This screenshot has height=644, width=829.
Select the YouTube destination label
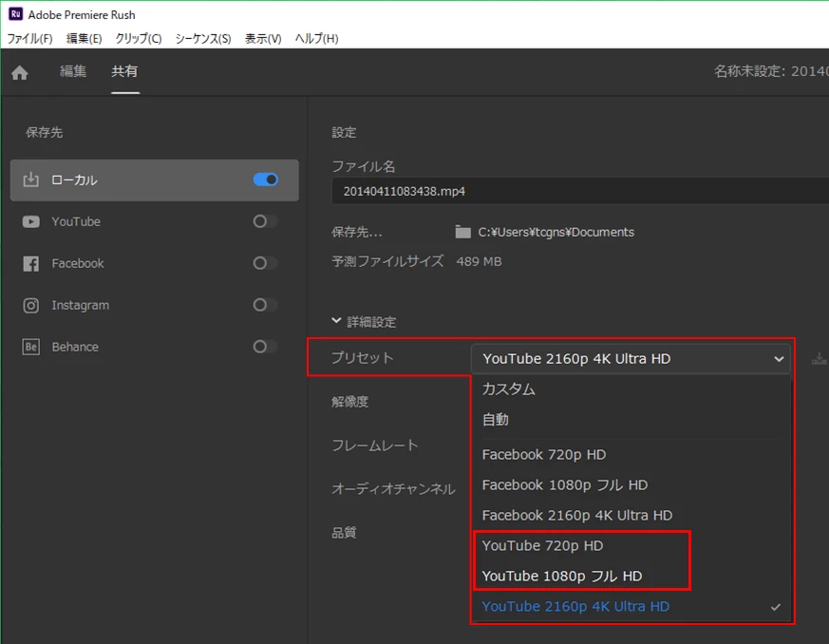(x=76, y=221)
